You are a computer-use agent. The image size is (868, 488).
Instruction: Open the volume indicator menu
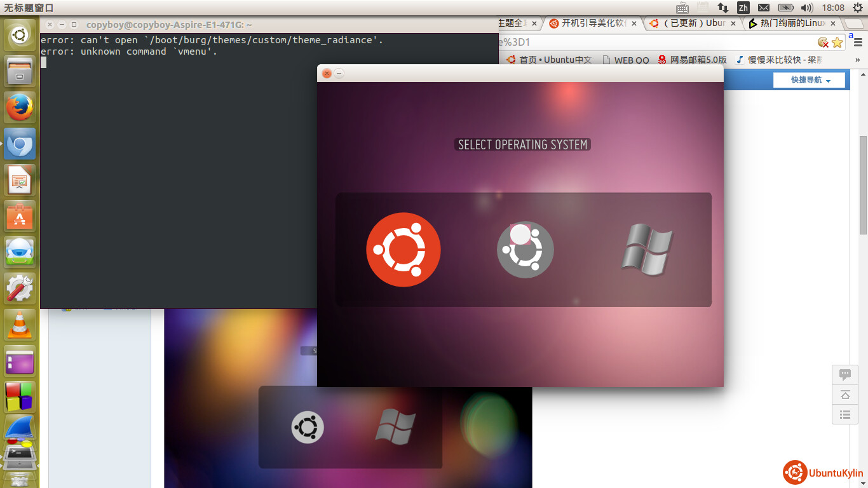pos(807,8)
